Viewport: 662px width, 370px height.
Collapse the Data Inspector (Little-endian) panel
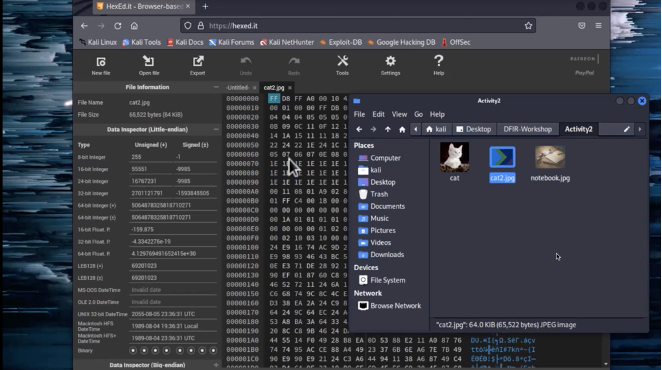click(216, 129)
